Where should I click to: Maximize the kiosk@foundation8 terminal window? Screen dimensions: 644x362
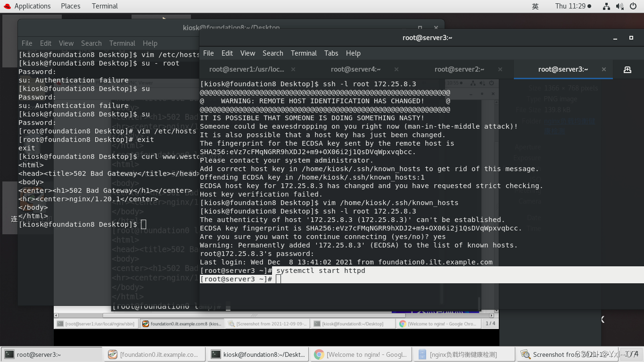click(420, 27)
